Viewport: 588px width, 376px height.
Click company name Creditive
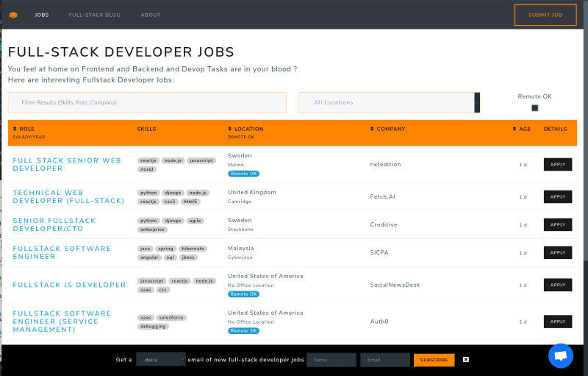[384, 224]
